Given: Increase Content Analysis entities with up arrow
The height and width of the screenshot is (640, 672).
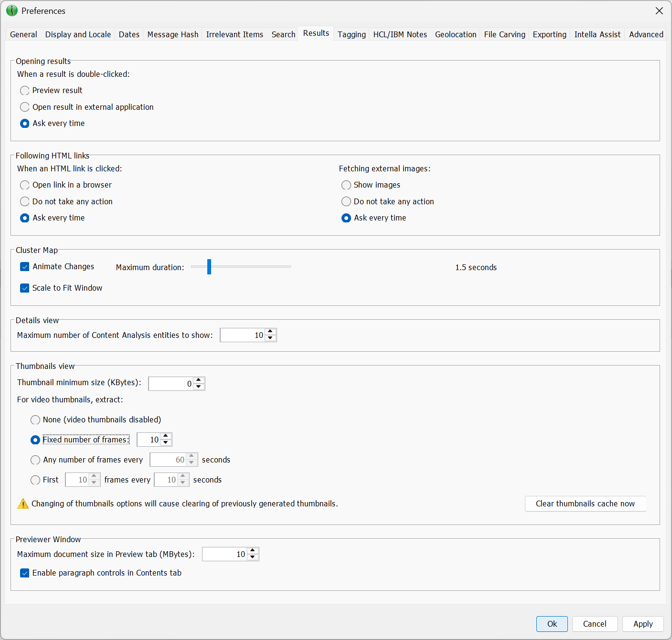Looking at the screenshot, I should pyautogui.click(x=270, y=332).
